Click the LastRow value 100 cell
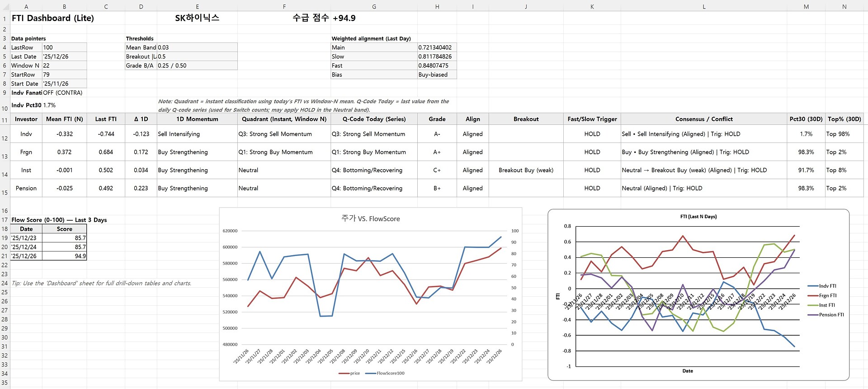This screenshot has width=868, height=389. (64, 47)
